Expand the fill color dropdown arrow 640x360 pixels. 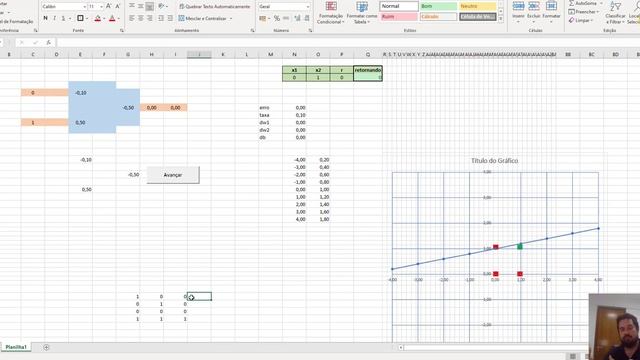pos(104,19)
